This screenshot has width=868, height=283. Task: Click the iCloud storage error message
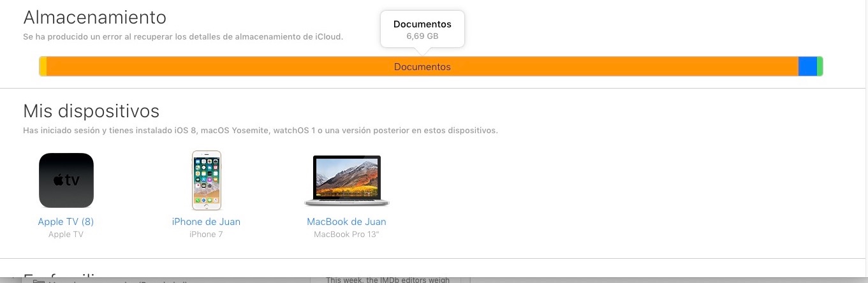coord(183,37)
